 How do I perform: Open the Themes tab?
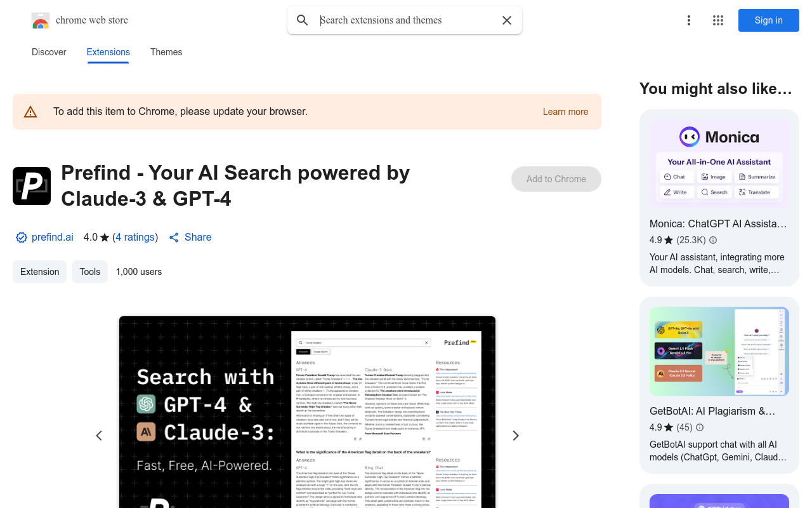click(x=166, y=52)
